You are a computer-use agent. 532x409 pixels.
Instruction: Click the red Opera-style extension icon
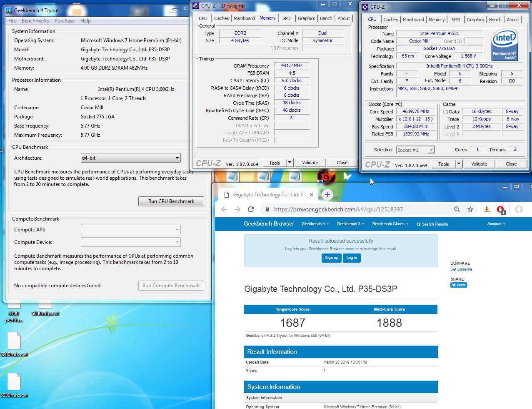tap(501, 210)
